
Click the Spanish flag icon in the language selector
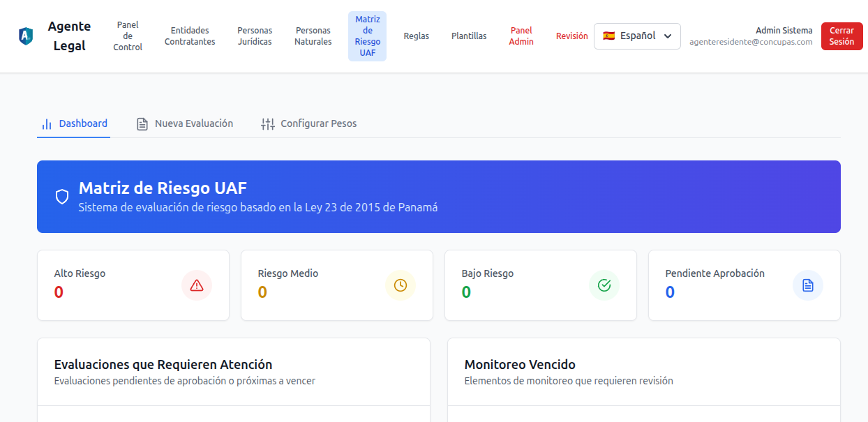pos(609,36)
